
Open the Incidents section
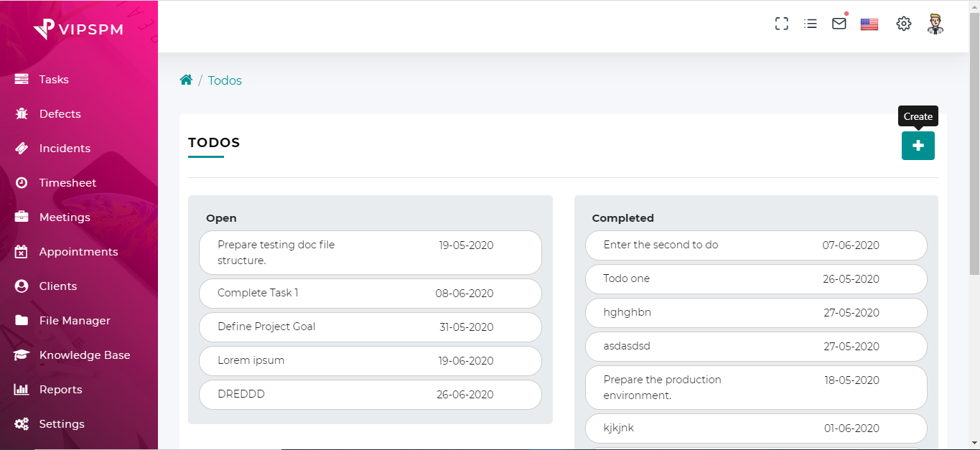click(x=22, y=148)
